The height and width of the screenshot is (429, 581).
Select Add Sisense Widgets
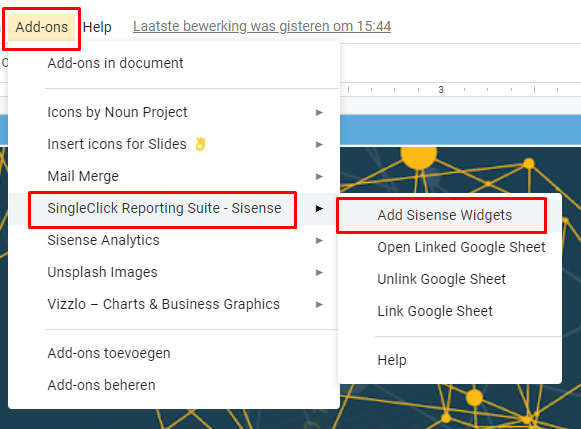[x=444, y=215]
